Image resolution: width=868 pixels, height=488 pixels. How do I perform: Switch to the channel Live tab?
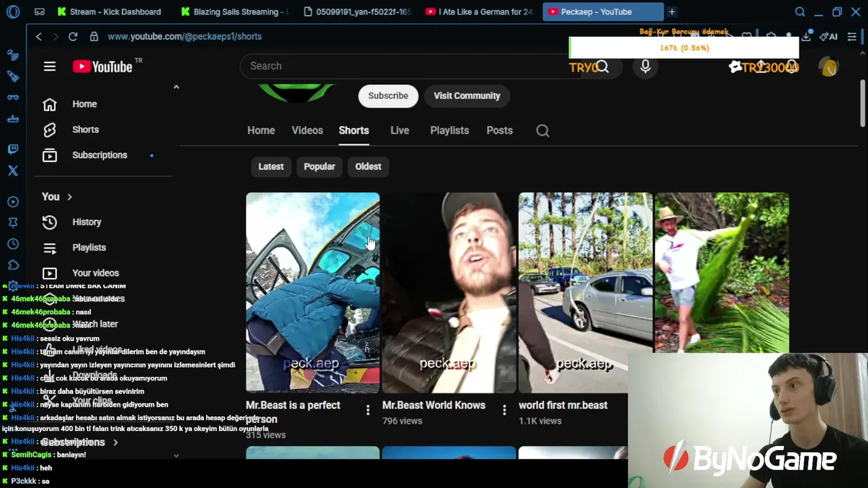(x=399, y=131)
